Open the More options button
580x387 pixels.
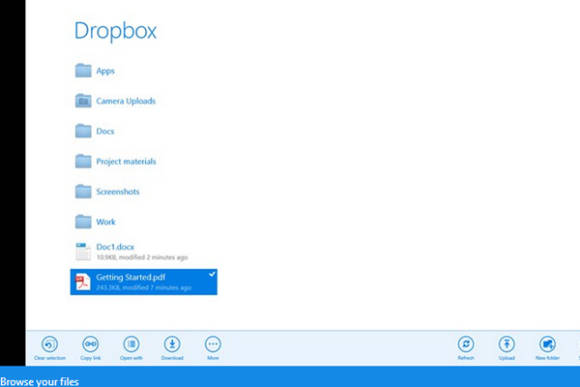pyautogui.click(x=213, y=344)
